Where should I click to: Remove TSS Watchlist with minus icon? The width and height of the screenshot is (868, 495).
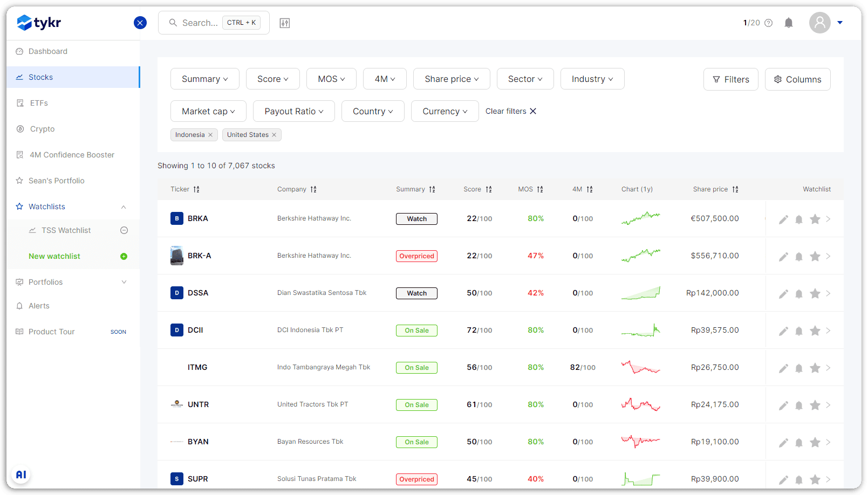coord(124,230)
